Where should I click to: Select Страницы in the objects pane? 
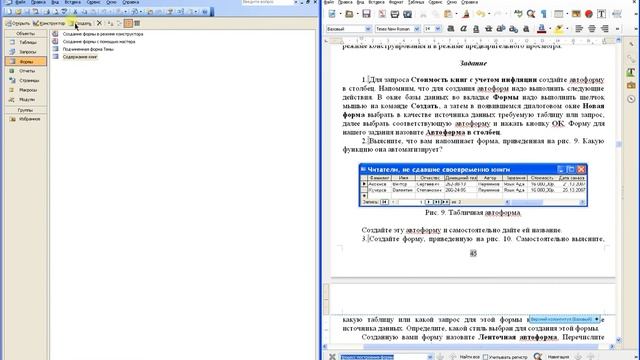pyautogui.click(x=26, y=80)
